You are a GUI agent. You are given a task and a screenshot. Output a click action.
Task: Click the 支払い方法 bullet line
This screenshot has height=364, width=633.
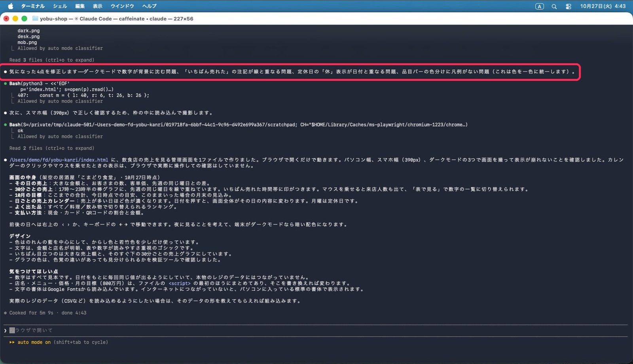pos(77,213)
